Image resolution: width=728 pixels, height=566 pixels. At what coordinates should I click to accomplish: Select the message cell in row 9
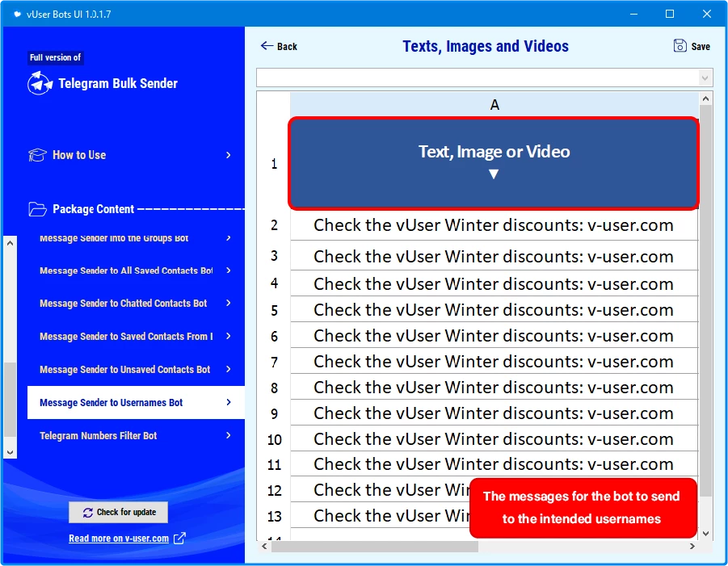point(494,413)
